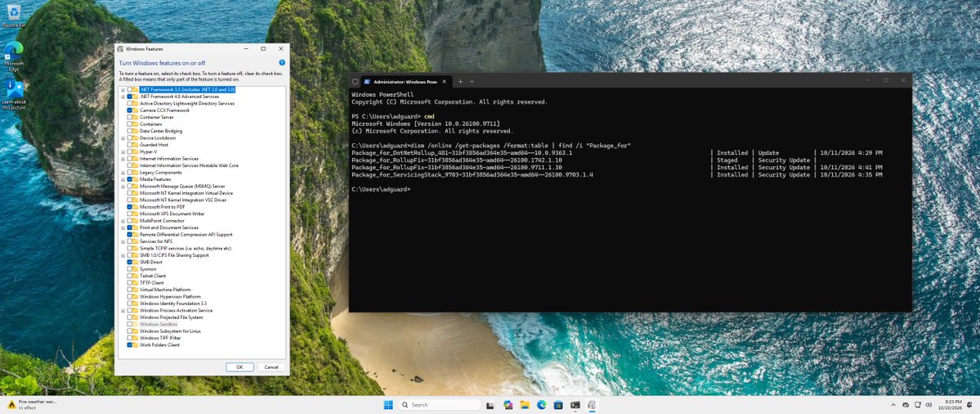Viewport: 980px width, 414px height.
Task: Open Task View from the taskbar
Action: click(x=490, y=405)
